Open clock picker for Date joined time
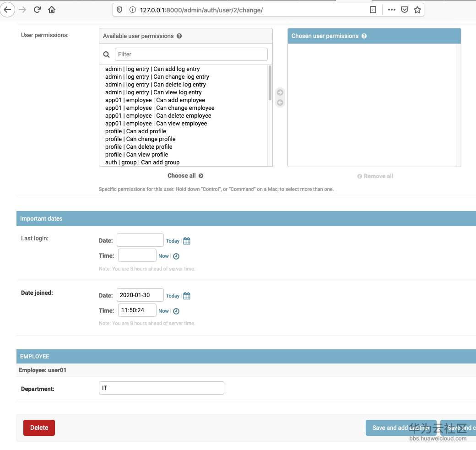 [x=176, y=311]
